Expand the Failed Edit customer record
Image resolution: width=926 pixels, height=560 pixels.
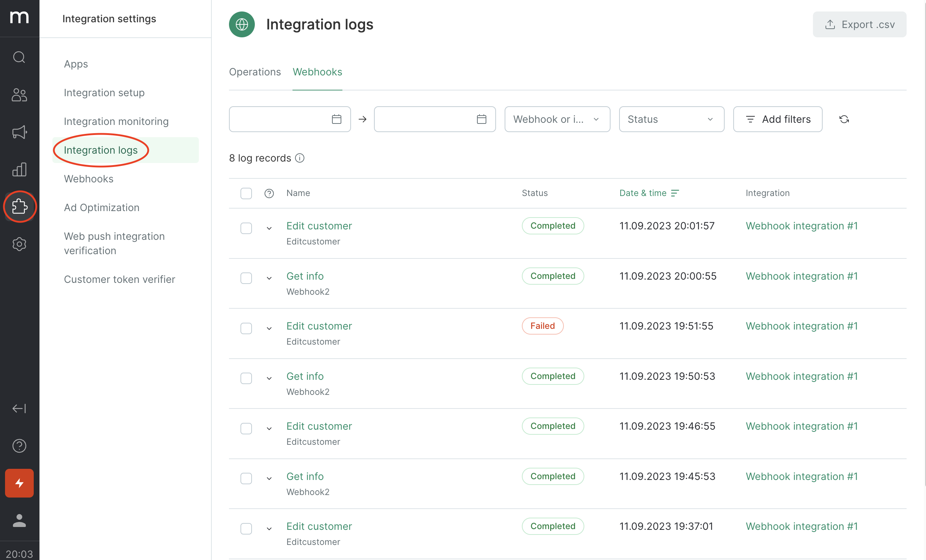[x=269, y=328]
